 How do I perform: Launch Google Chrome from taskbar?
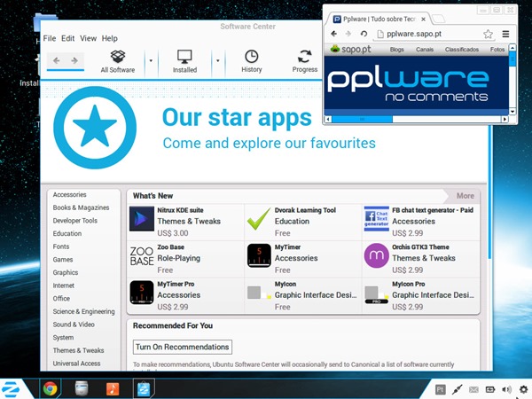[x=51, y=389]
